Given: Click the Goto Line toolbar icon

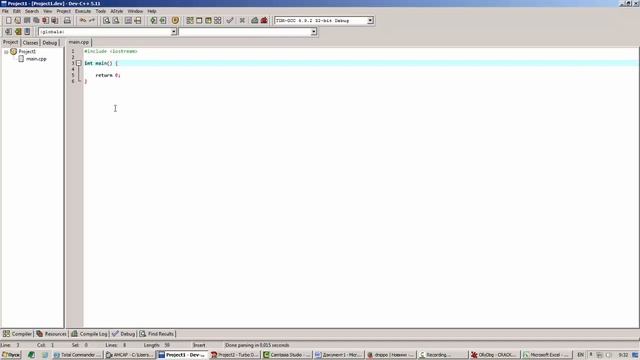Looking at the screenshot, I should click(138, 20).
